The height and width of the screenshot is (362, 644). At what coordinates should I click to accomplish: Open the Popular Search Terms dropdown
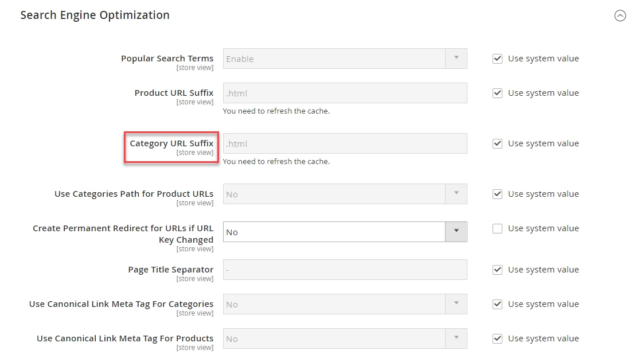coord(345,59)
